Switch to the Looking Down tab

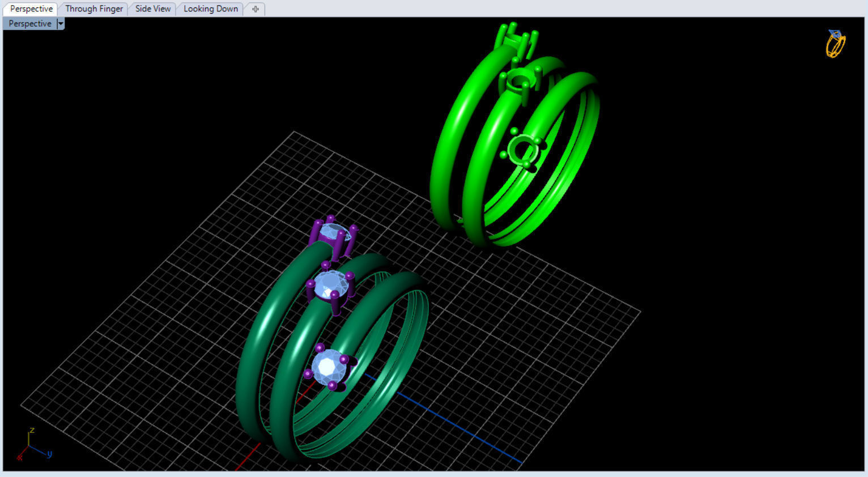[211, 9]
